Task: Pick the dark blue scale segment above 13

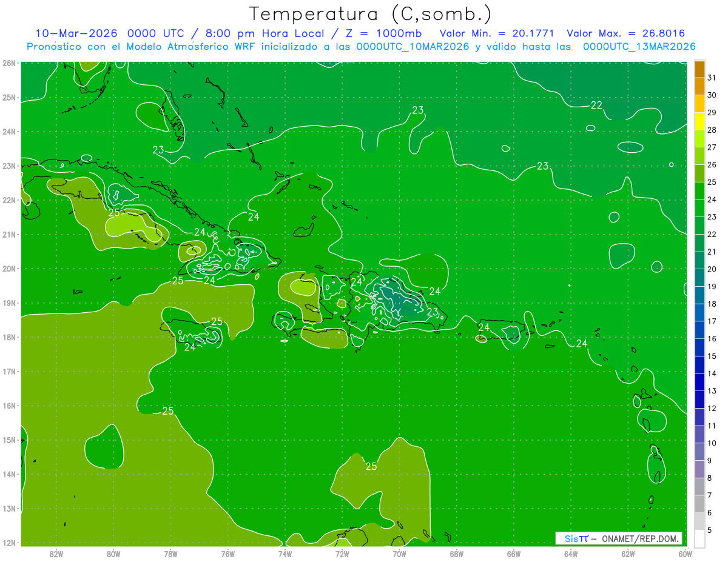Action: 700,383
